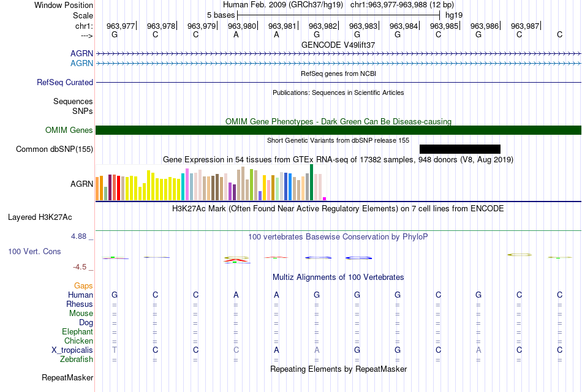
Task: Click the 100 vertebrates Basewise Conservation by PhyloP title
Action: [x=338, y=237]
